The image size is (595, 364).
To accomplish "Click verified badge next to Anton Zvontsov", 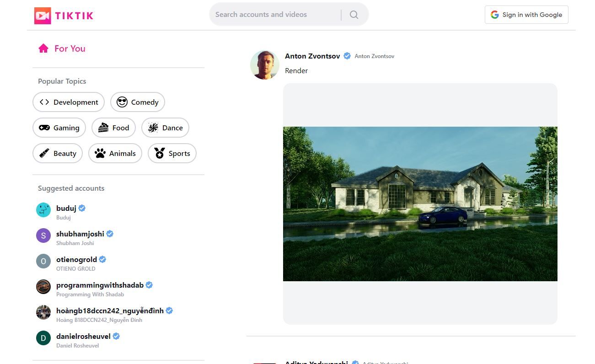I will 347,56.
